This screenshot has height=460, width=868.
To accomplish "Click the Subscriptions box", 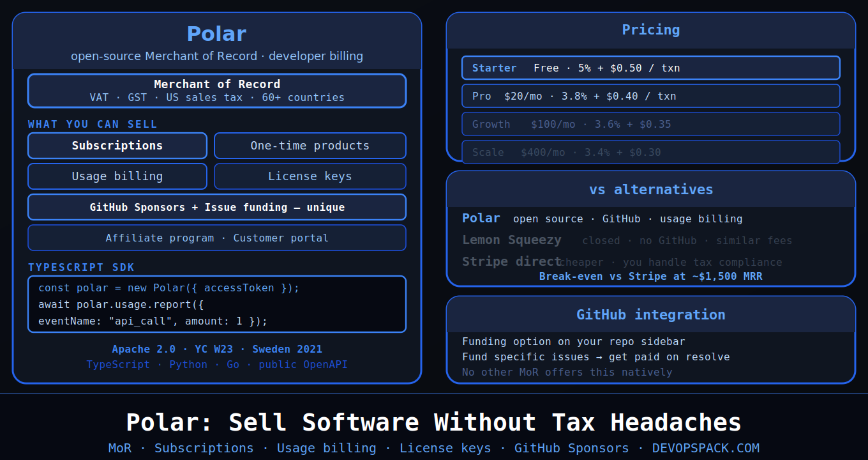I will (117, 146).
